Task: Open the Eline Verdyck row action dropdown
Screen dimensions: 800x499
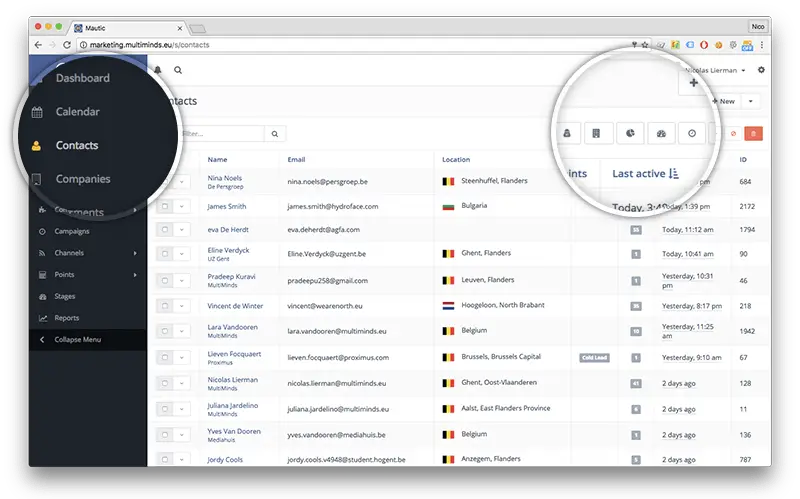Action: (182, 254)
